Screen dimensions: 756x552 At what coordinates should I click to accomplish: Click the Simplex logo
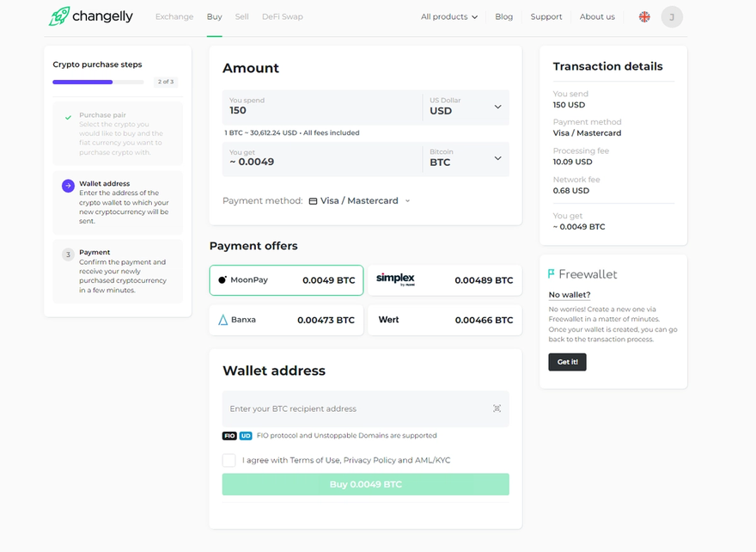(395, 279)
